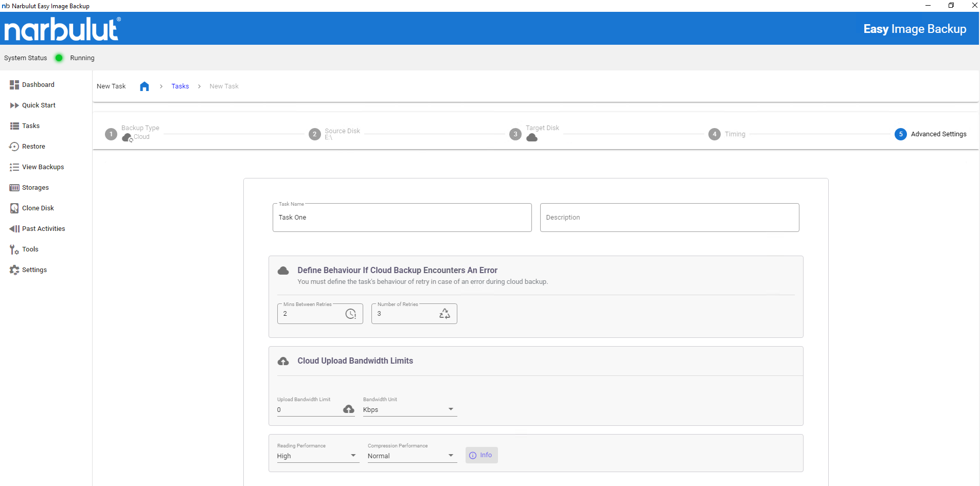980x486 pixels.
Task: Click the Info button
Action: (x=481, y=455)
